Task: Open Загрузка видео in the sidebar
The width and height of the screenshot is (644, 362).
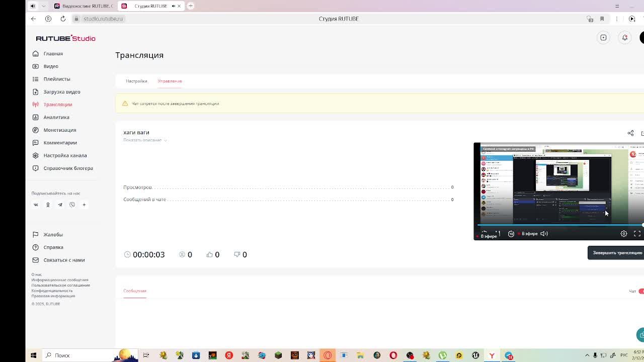Action: [x=62, y=92]
